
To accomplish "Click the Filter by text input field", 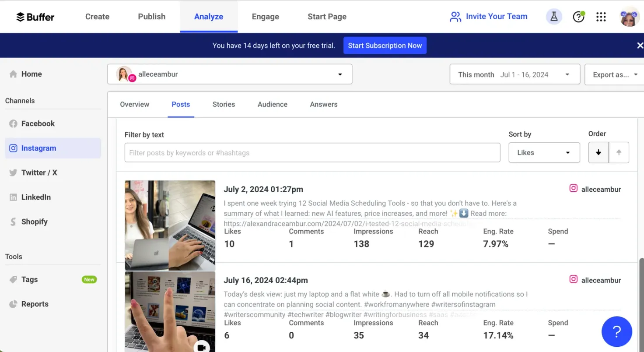I will tap(312, 153).
